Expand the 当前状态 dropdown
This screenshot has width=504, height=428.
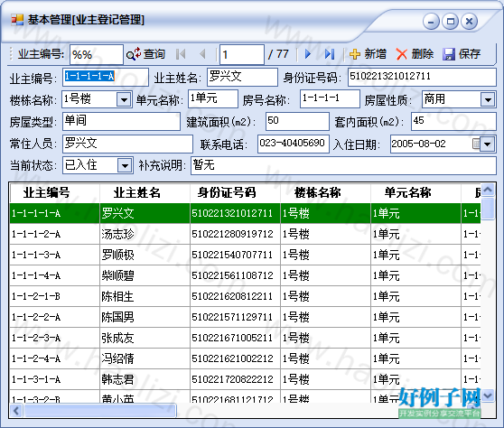tap(125, 166)
